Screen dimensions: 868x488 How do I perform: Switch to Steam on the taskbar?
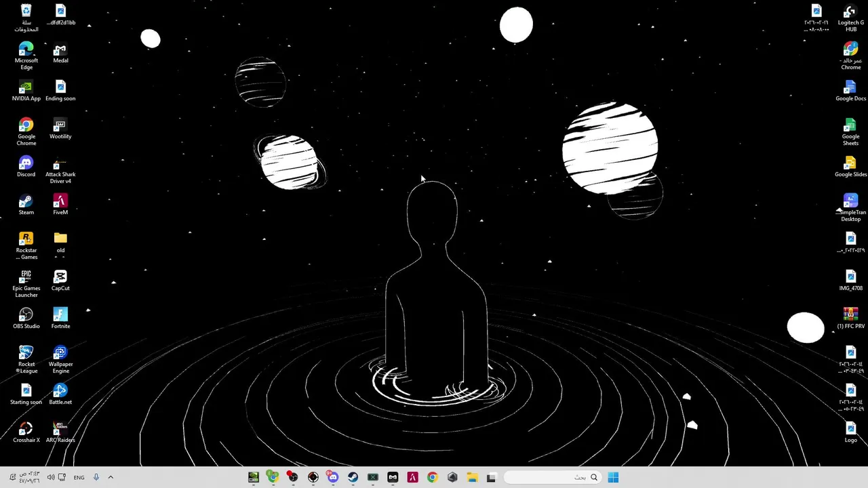click(353, 477)
